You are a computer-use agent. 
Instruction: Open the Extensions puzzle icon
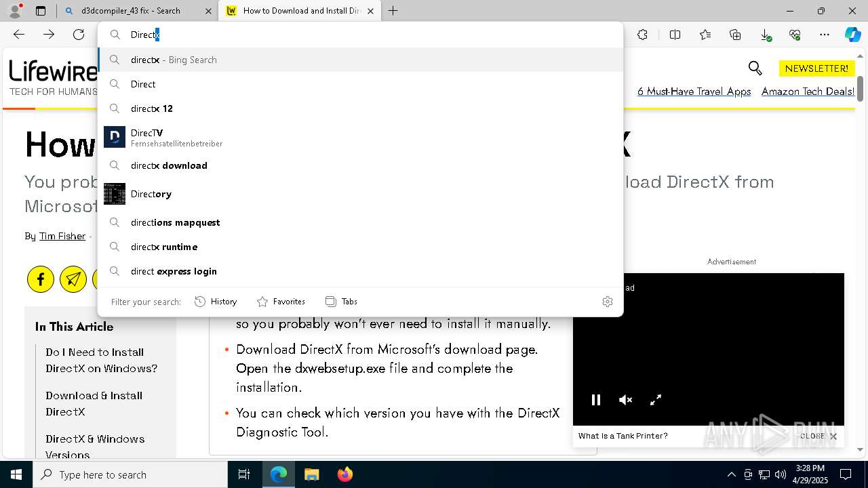click(642, 35)
